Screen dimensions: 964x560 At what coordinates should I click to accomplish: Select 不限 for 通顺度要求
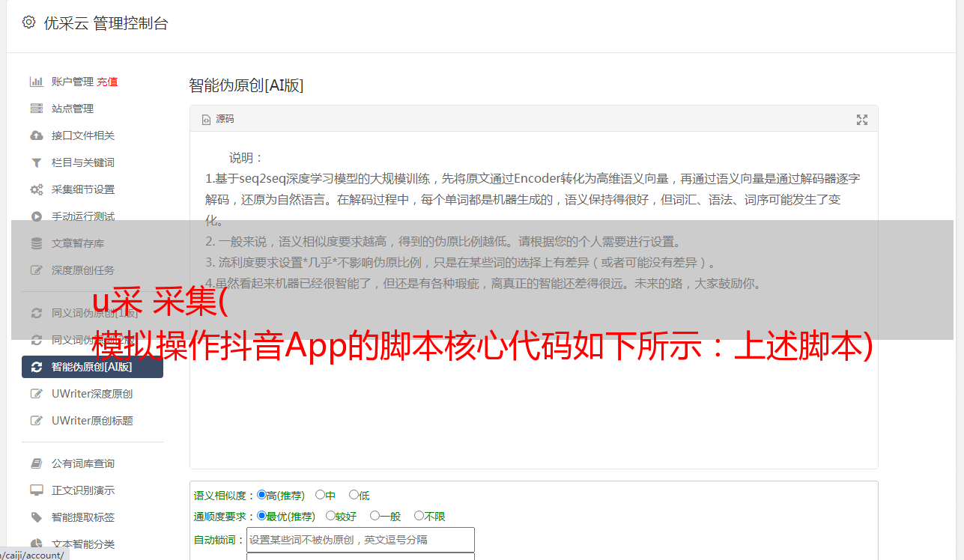pos(419,516)
